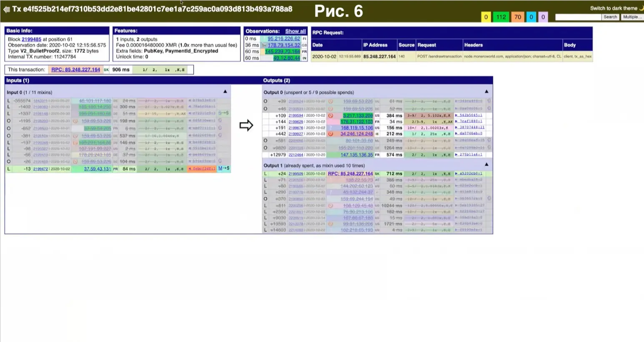Click the S→$ icon in -1337 row
644x342 pixels.
pos(224,113)
